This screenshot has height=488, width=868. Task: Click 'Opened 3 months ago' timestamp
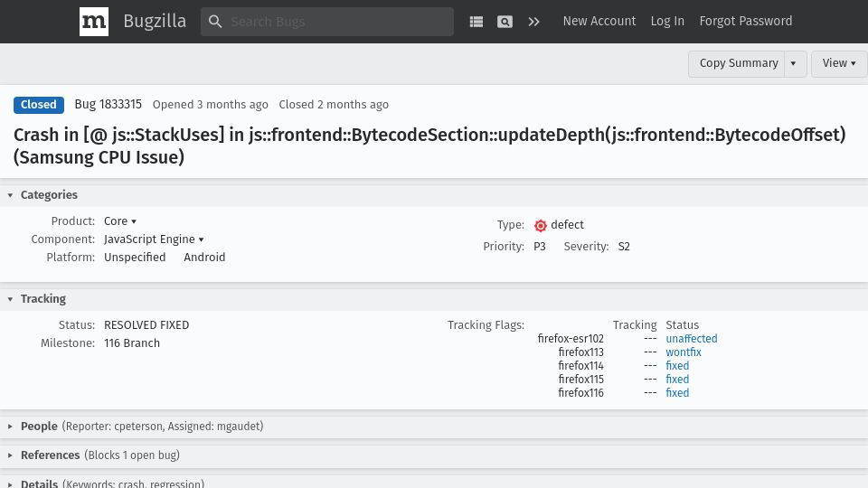tap(211, 105)
